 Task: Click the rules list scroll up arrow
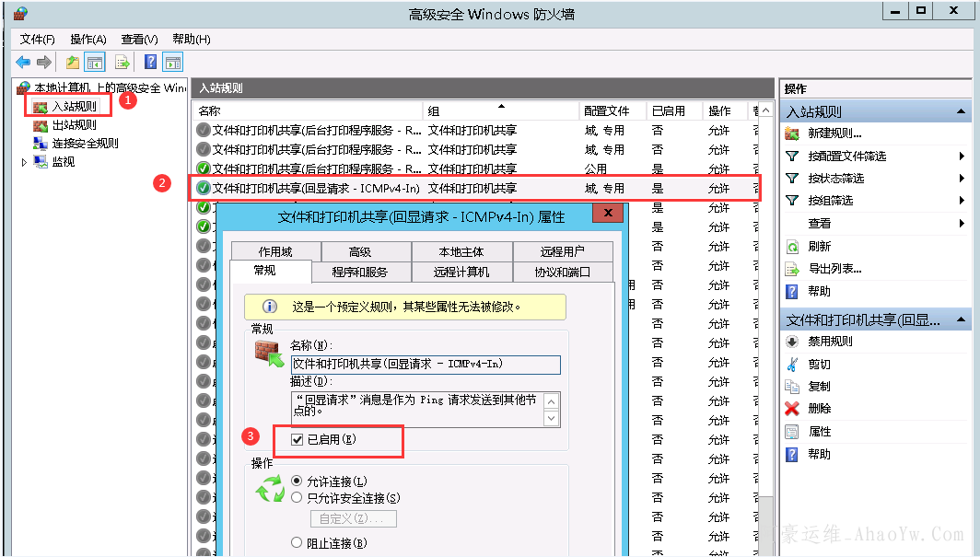coord(765,111)
